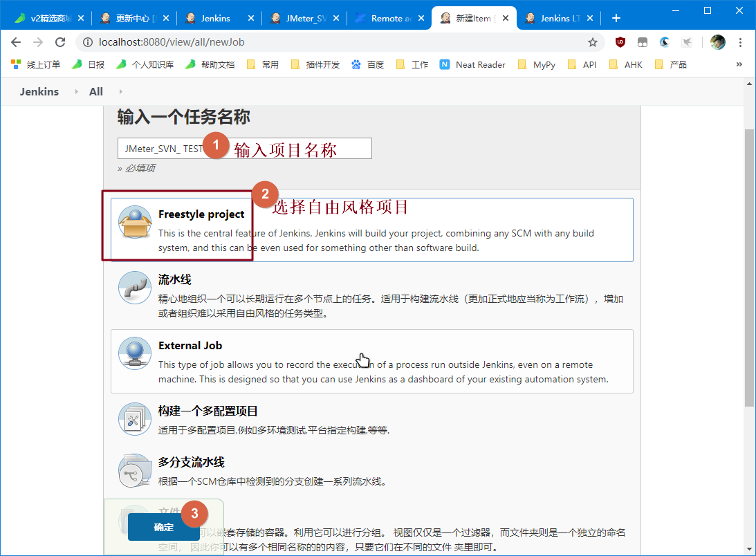This screenshot has width=756, height=556.
Task: Click the scrollbar down arrow
Action: [749, 549]
